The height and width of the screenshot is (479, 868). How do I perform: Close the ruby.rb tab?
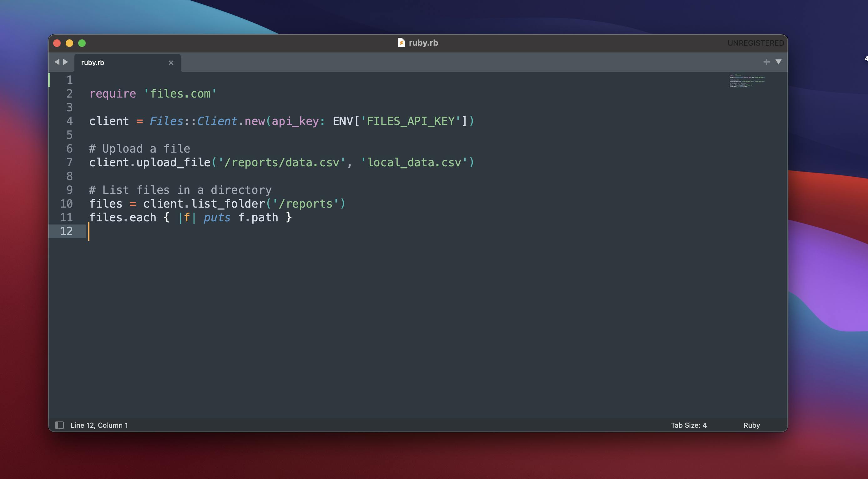171,63
